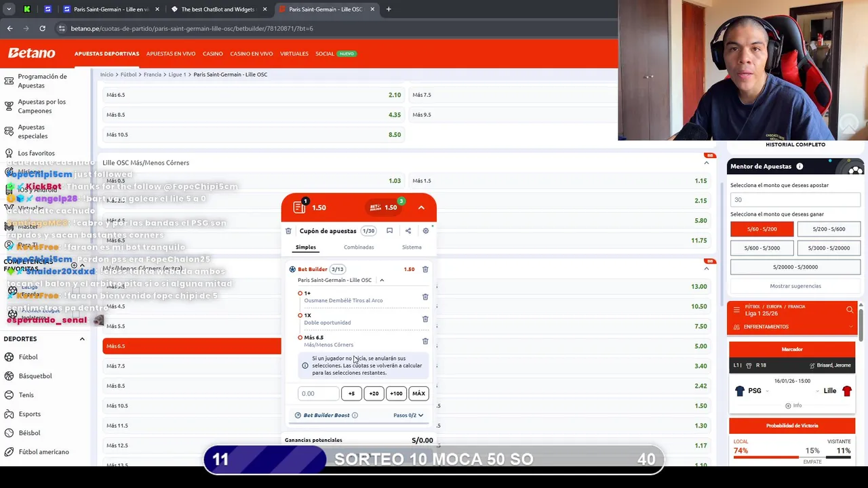
Task: Open the VIRTUALES menu item
Action: coord(294,54)
